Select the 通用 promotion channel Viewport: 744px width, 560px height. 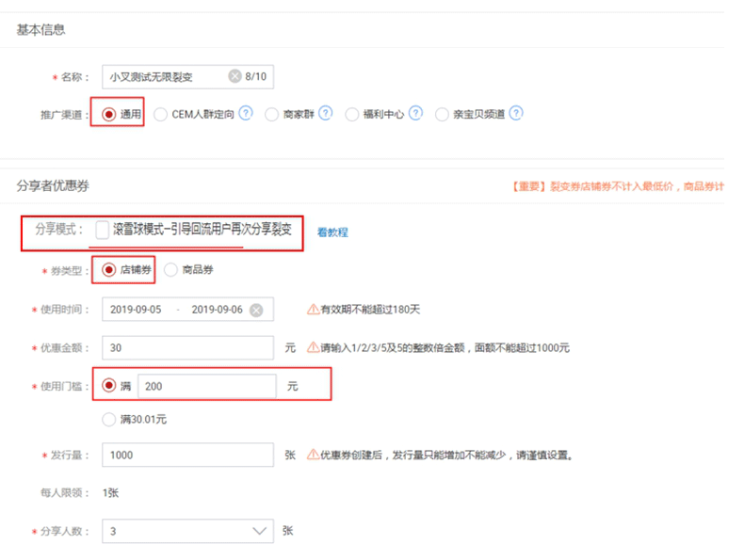pos(109,114)
